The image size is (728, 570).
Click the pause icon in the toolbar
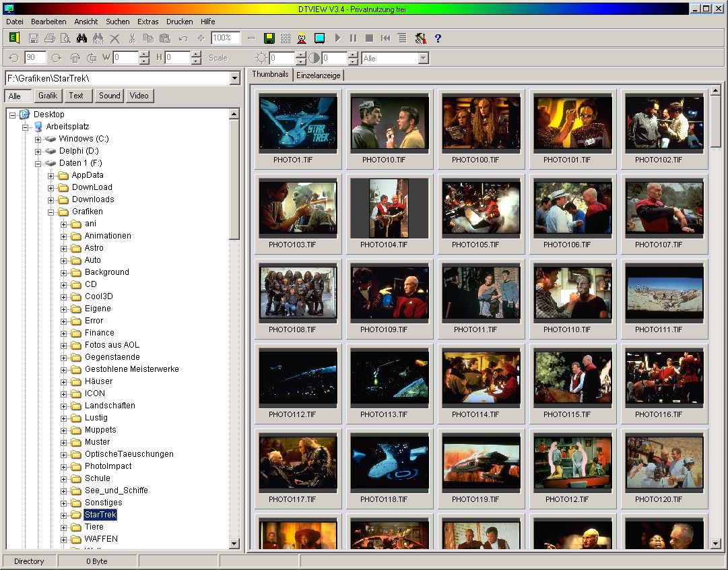coord(354,38)
